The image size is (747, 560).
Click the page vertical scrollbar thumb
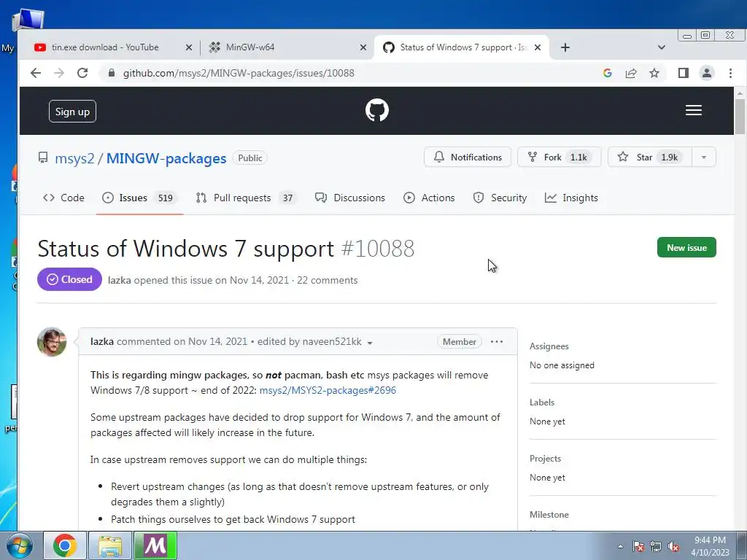point(740,116)
